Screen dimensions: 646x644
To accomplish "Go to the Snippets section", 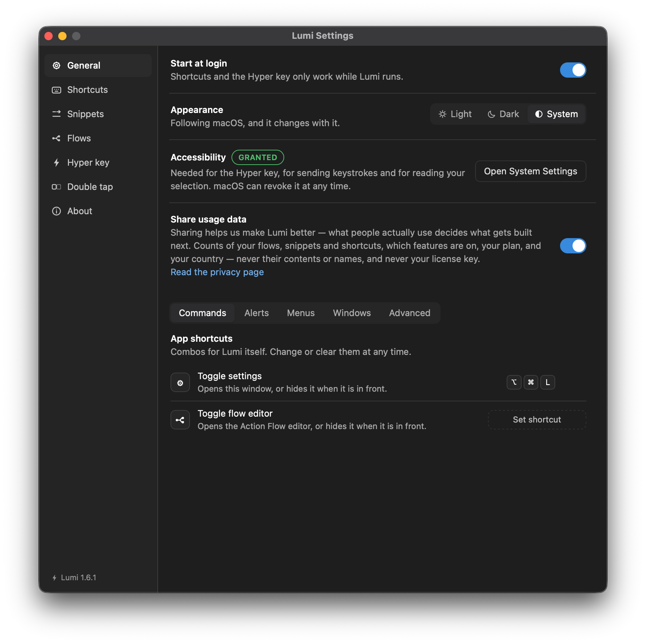I will click(x=98, y=114).
